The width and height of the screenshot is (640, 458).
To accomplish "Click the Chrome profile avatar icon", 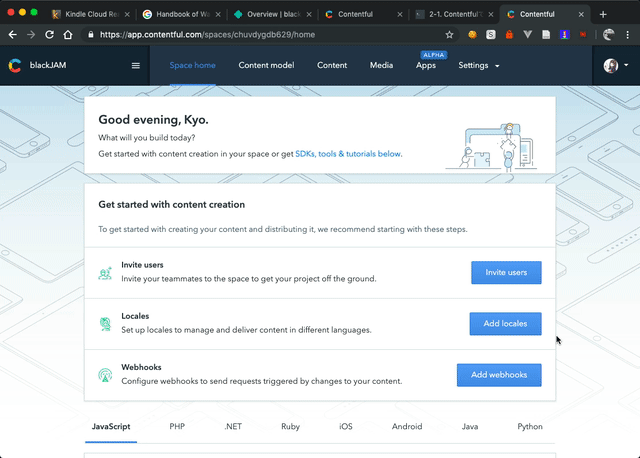I will point(609,35).
